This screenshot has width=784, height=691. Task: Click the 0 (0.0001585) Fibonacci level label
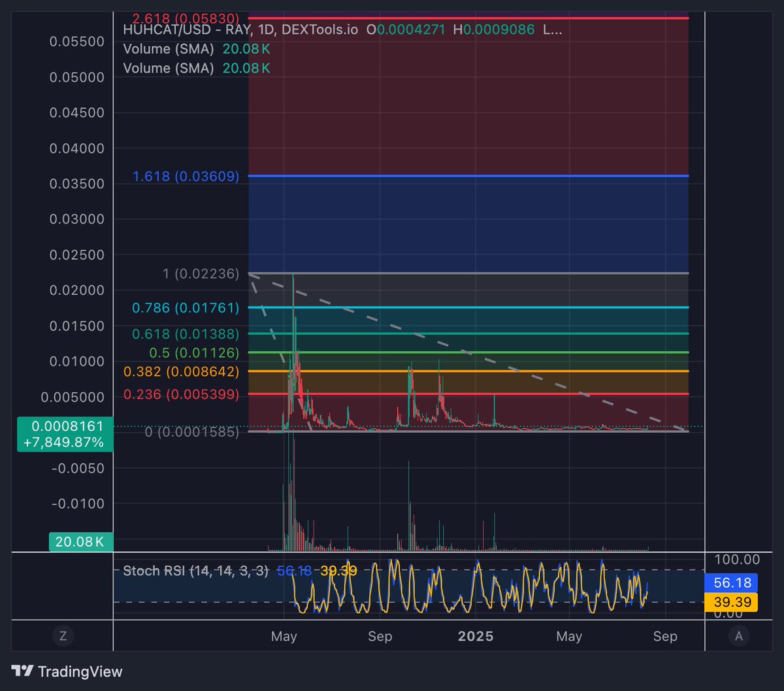191,431
